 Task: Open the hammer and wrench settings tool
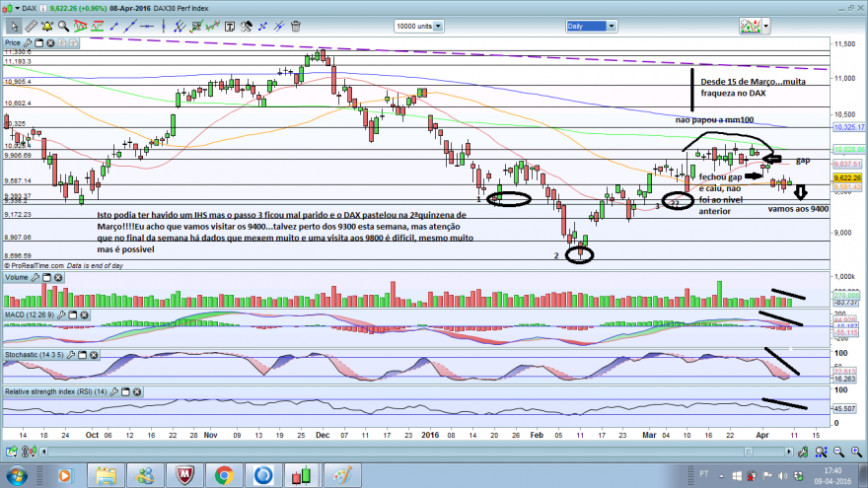(x=246, y=26)
